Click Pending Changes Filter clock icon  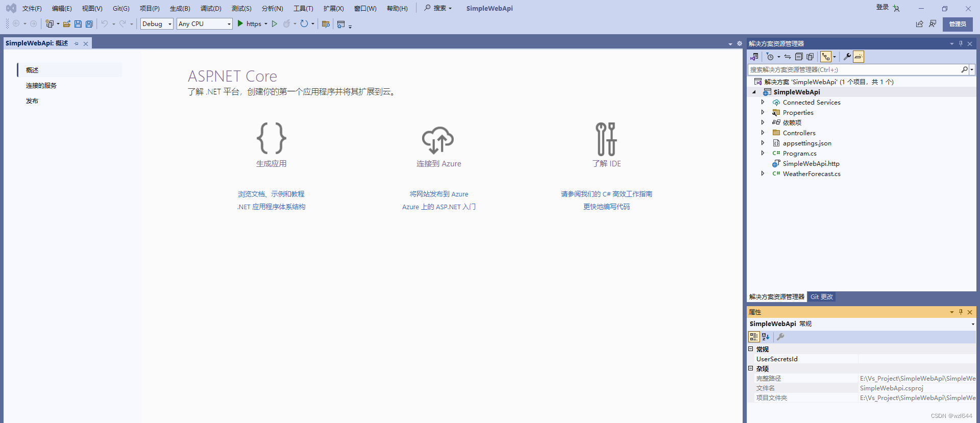770,57
